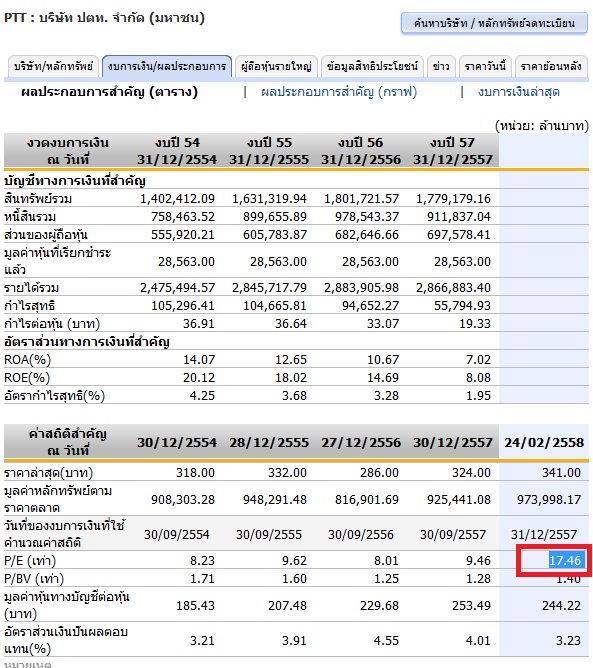Image resolution: width=593 pixels, height=668 pixels.
Task: Click the 24/02/2558 statistics column header
Action: tap(544, 443)
